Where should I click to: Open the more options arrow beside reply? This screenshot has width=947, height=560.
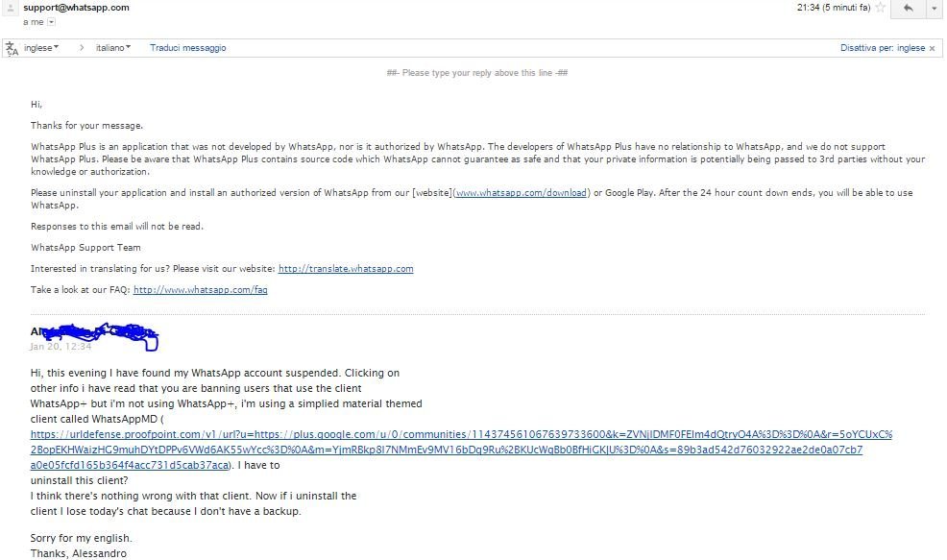(x=935, y=9)
